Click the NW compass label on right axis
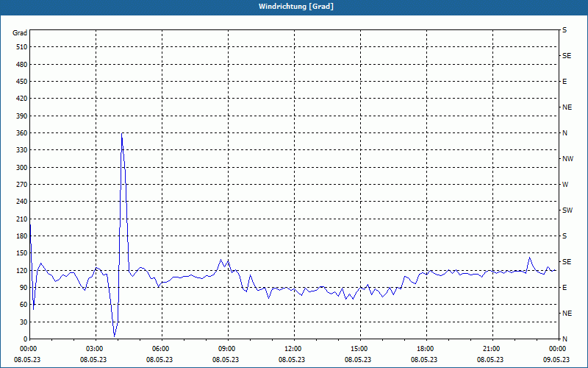This screenshot has width=588, height=368. (x=567, y=159)
